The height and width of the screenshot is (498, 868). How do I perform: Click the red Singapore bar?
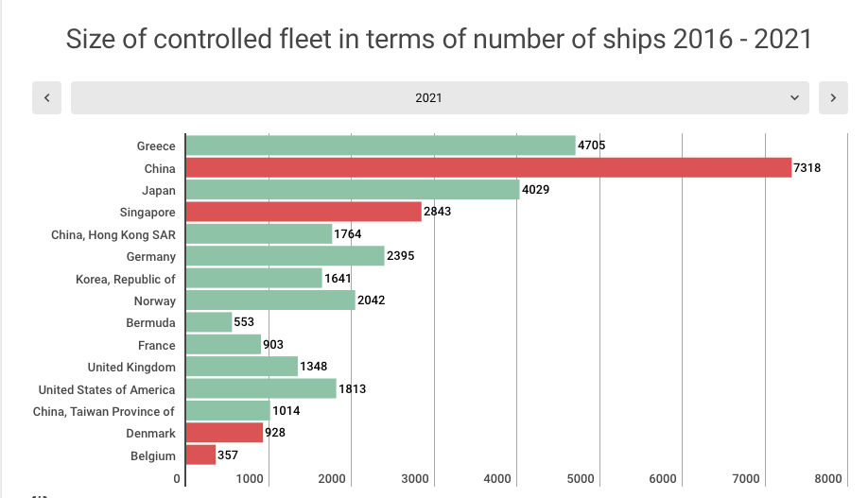click(303, 212)
